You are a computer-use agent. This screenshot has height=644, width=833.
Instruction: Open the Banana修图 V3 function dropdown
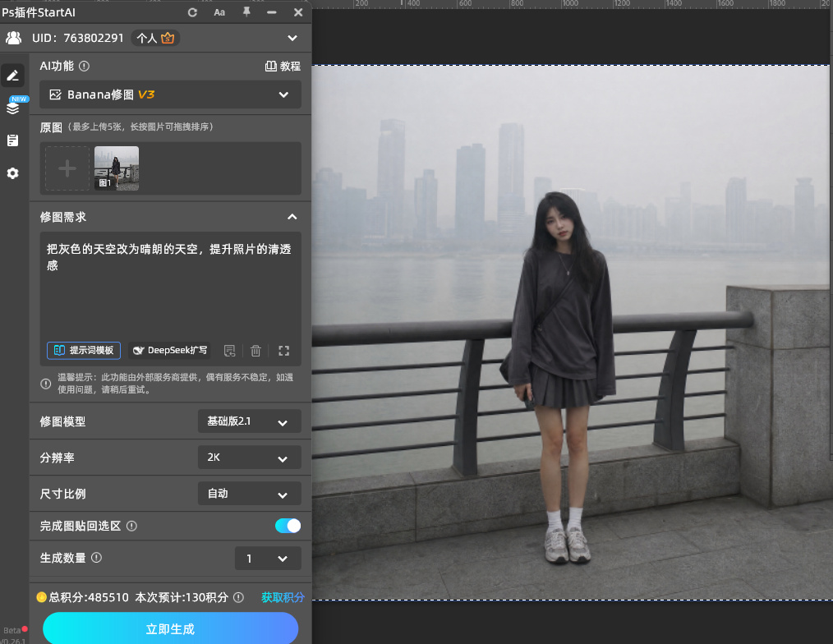tap(171, 94)
